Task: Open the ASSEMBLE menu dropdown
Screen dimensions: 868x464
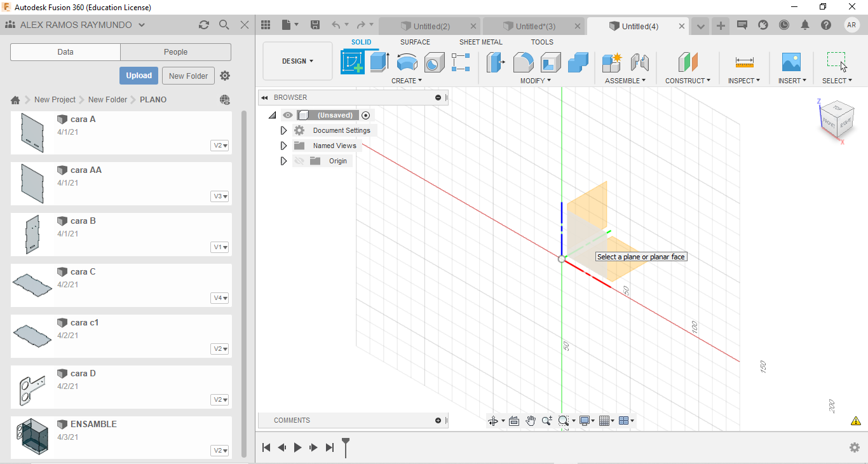Action: tap(625, 81)
